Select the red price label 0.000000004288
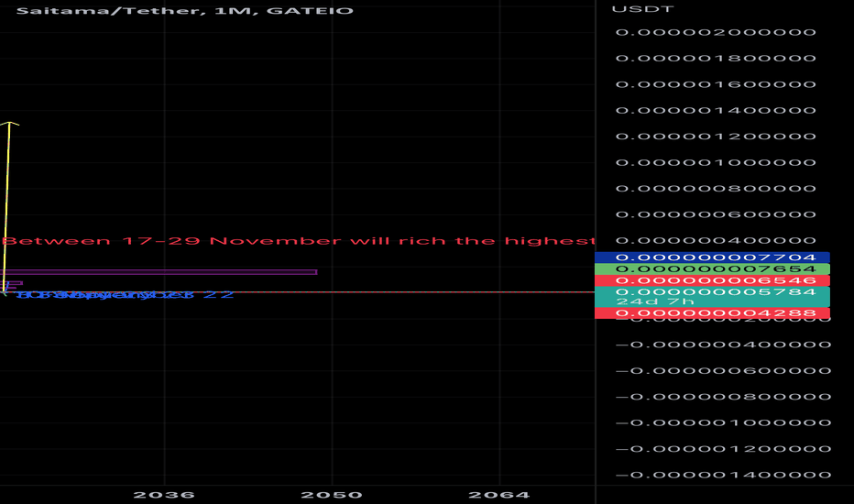 click(712, 313)
